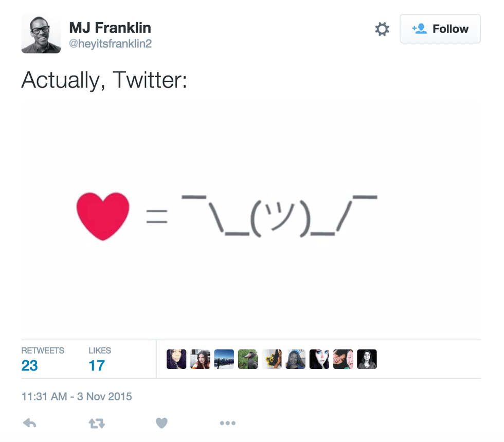Viewport: 504px width, 442px height.
Task: Like the tweet with the gray heart icon
Action: [161, 423]
